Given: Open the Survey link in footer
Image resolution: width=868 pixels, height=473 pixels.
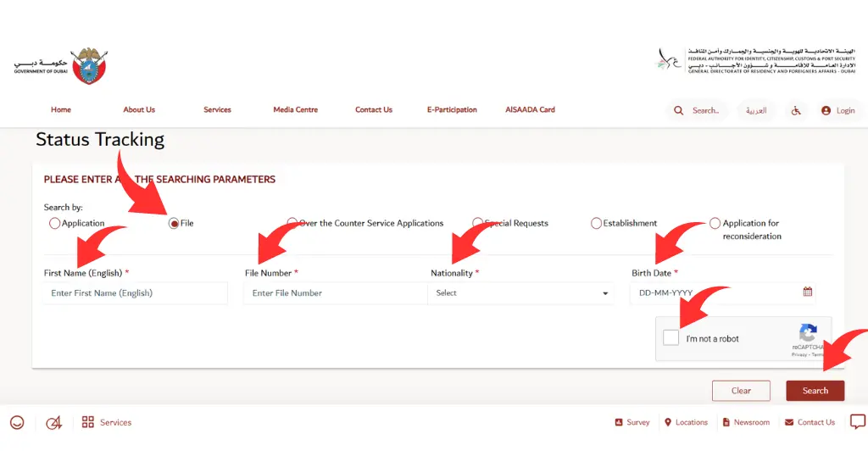Looking at the screenshot, I should [637, 422].
